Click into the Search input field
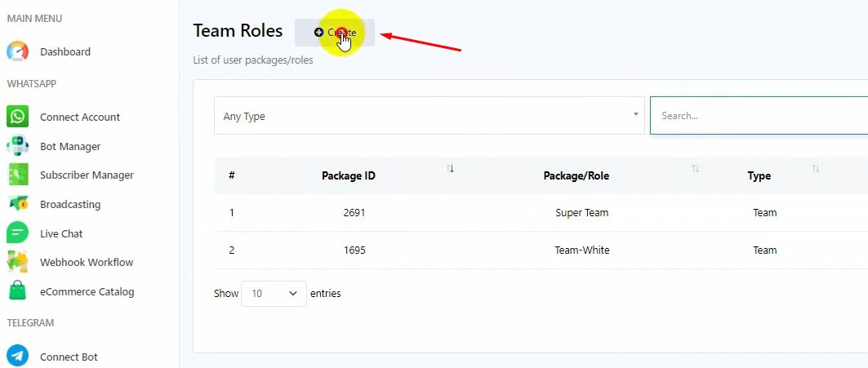 click(759, 116)
